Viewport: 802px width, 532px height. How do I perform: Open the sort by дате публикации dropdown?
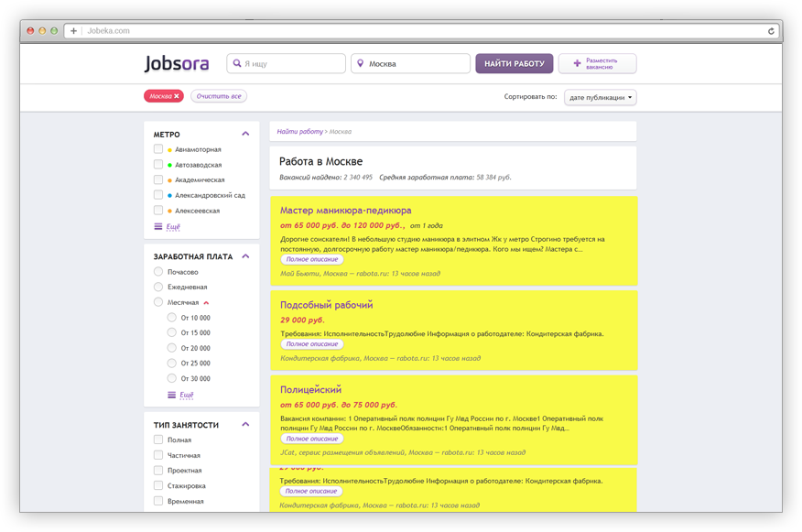[x=600, y=97]
